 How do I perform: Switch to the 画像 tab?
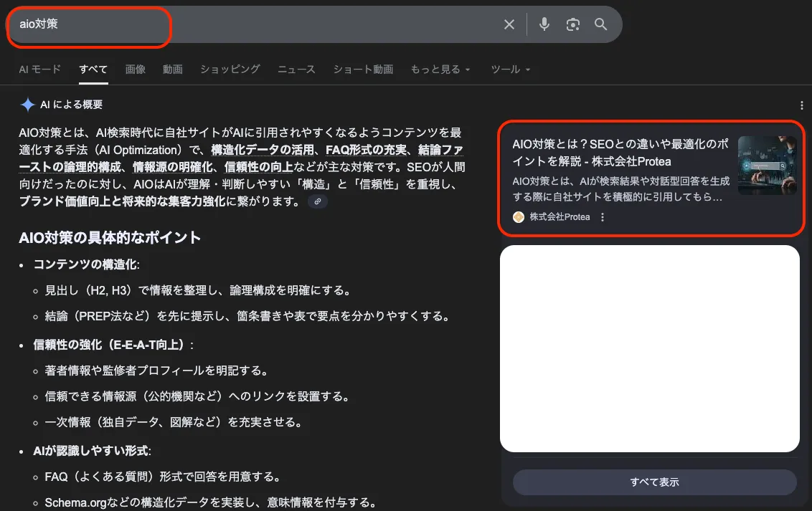135,69
